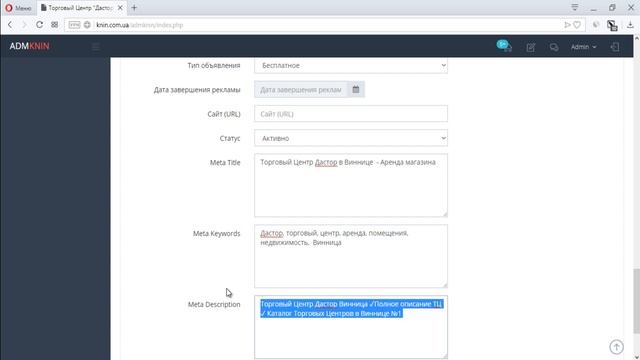Bookmark page with heart icon
640x360 pixels.
point(577,25)
